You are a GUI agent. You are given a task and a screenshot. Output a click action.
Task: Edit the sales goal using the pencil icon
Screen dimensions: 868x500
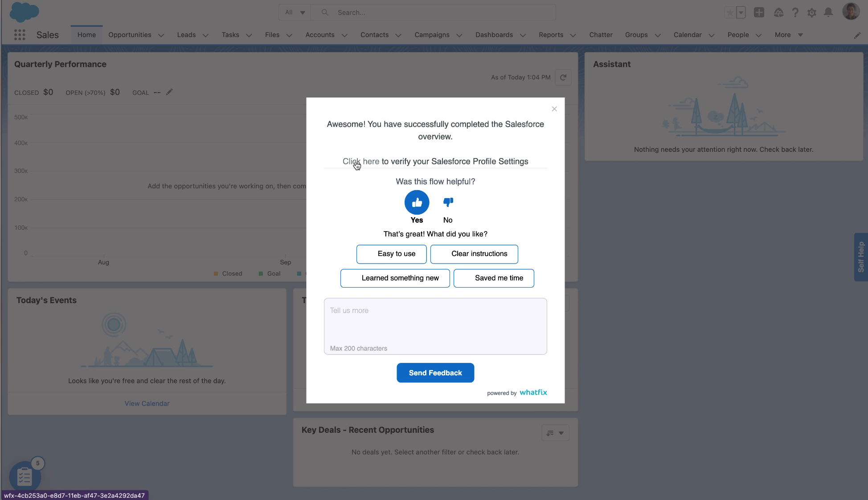point(169,92)
